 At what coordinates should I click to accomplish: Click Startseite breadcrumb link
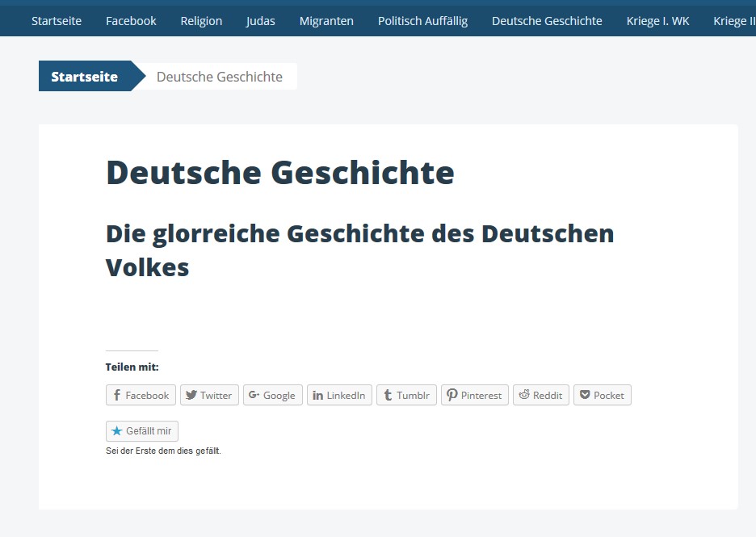point(84,77)
